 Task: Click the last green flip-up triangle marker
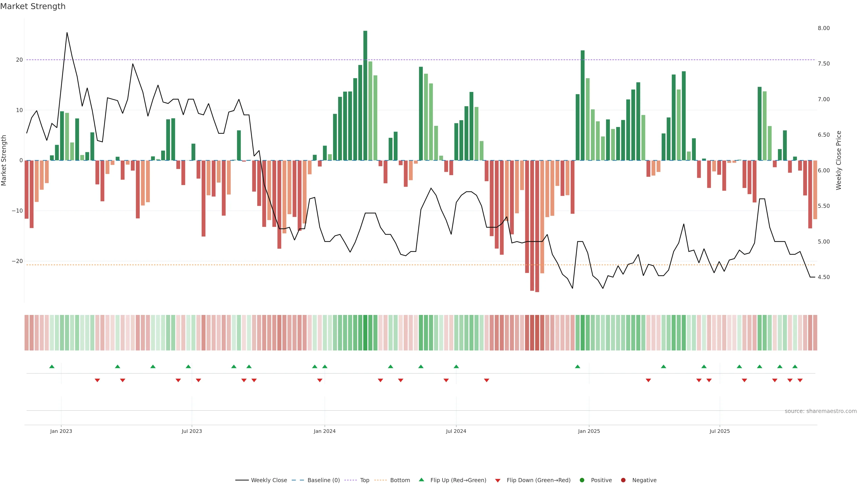(x=795, y=366)
